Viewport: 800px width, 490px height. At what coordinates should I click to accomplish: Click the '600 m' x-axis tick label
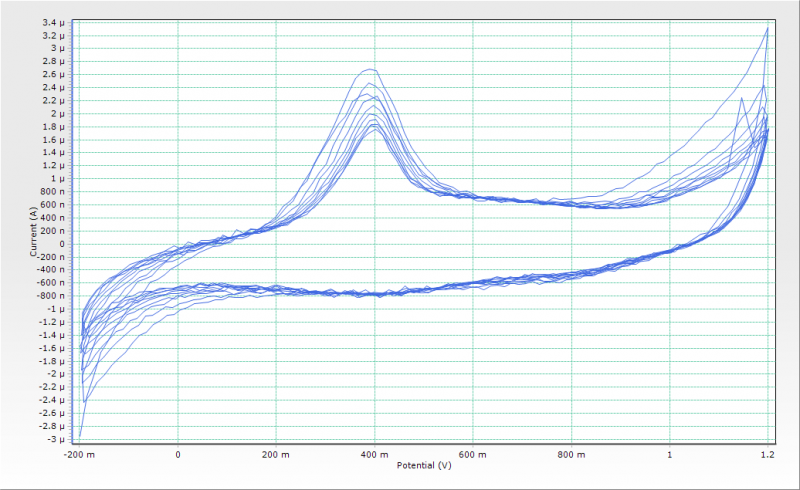click(472, 454)
